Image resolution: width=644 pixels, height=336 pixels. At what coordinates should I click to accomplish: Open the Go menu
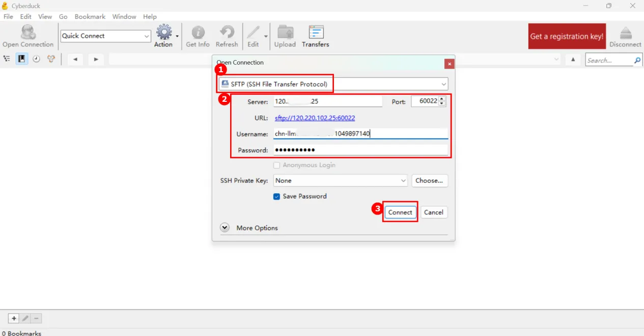coord(63,17)
